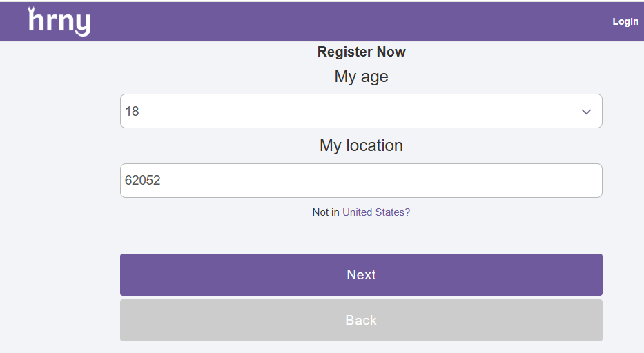
Task: Open the Login link
Action: click(x=625, y=21)
